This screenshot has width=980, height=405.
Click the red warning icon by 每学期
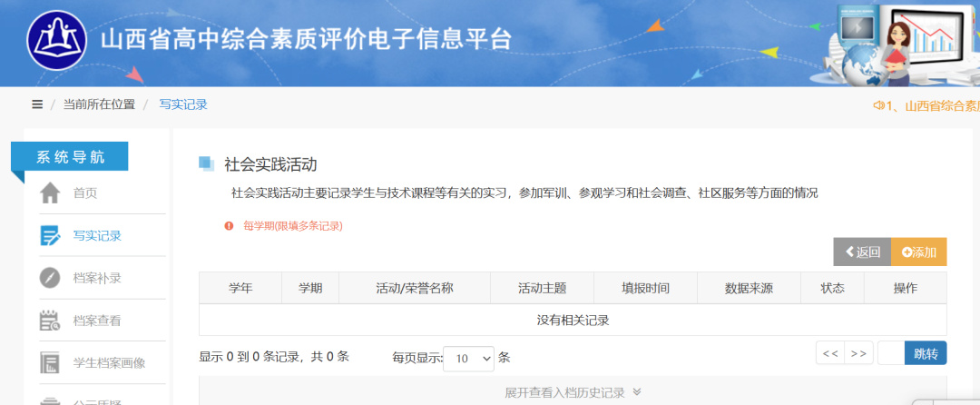pyautogui.click(x=230, y=225)
